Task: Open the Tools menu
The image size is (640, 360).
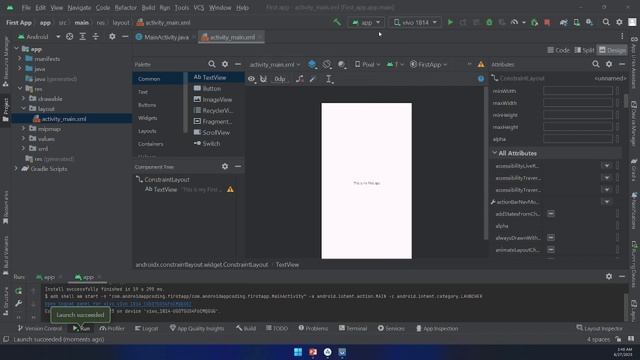Action: (182, 7)
